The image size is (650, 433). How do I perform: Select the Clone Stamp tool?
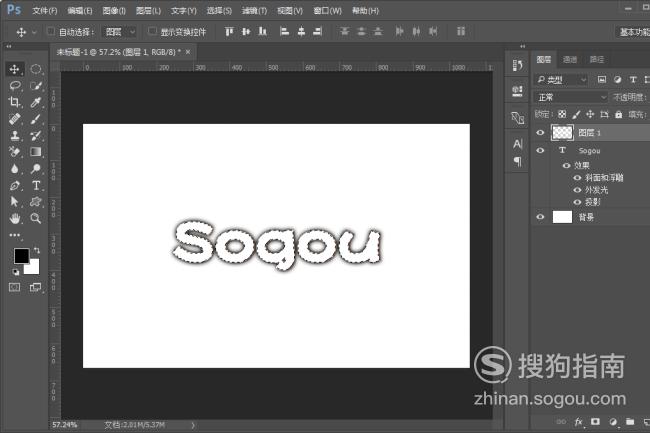click(15, 135)
